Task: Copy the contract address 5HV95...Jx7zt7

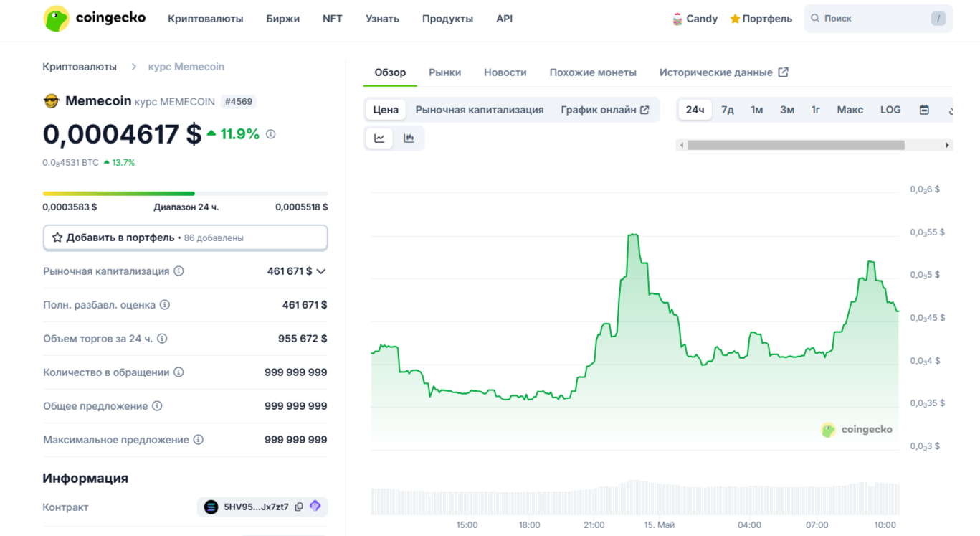Action: tap(299, 507)
